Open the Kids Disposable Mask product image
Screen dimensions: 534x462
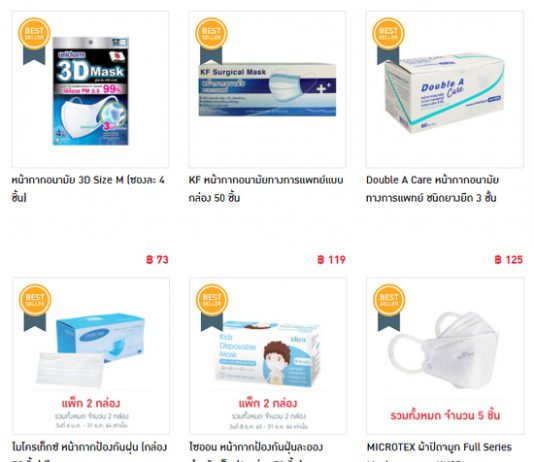268,356
